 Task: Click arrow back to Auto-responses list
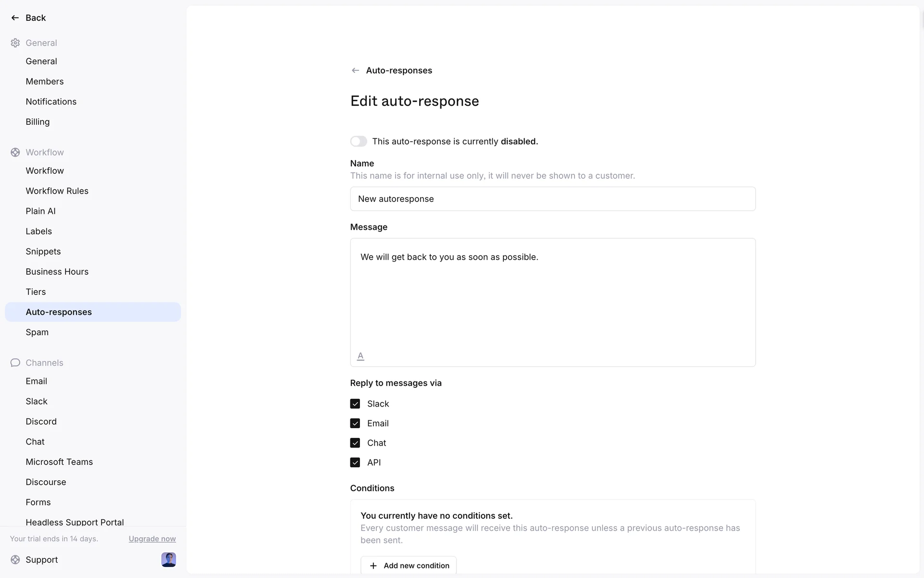[355, 70]
